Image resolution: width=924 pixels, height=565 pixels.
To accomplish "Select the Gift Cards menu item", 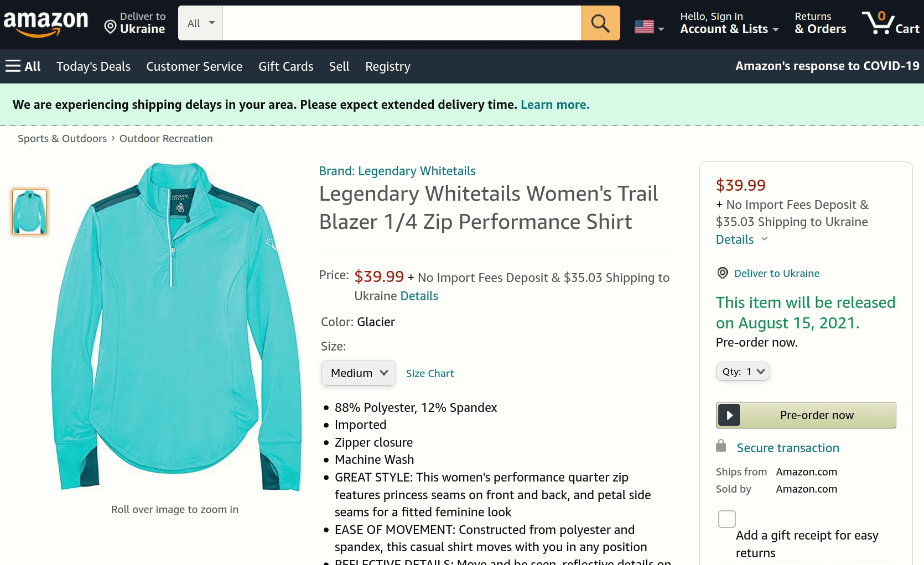I will 285,66.
